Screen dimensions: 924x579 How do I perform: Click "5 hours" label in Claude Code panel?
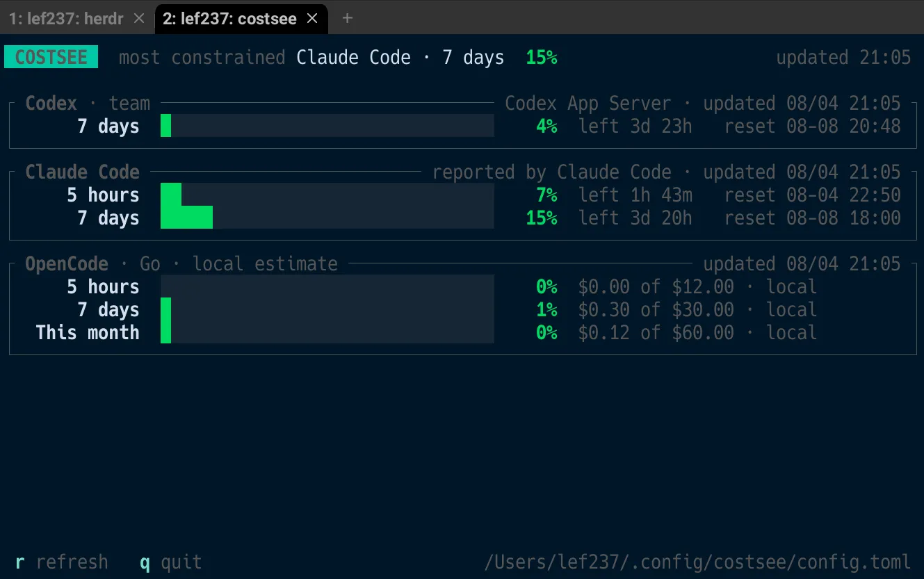point(103,195)
